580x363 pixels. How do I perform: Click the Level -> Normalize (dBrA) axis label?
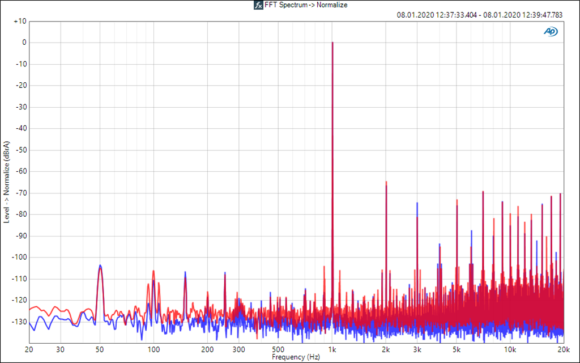point(6,182)
